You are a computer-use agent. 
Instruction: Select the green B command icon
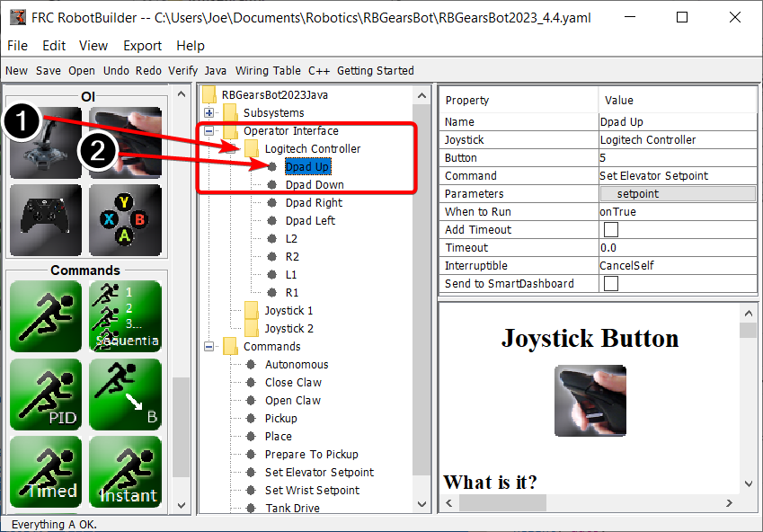[125, 394]
